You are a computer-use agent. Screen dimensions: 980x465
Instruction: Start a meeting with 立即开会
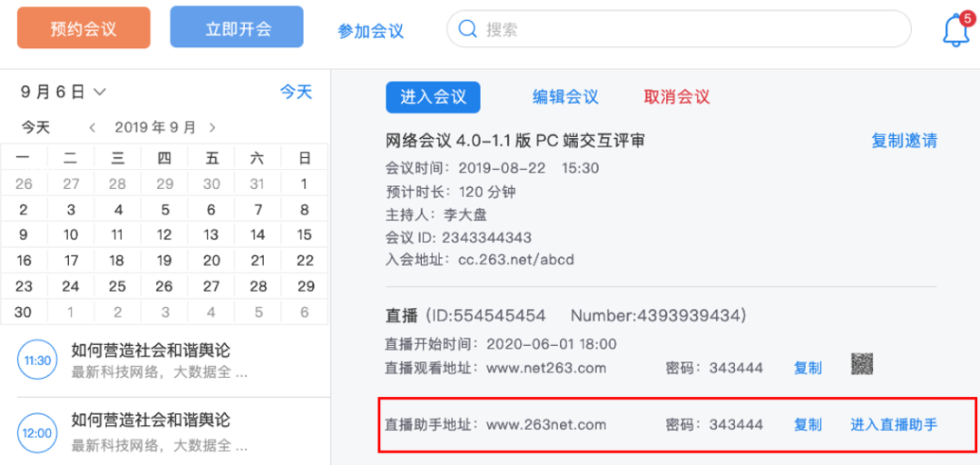point(238,29)
